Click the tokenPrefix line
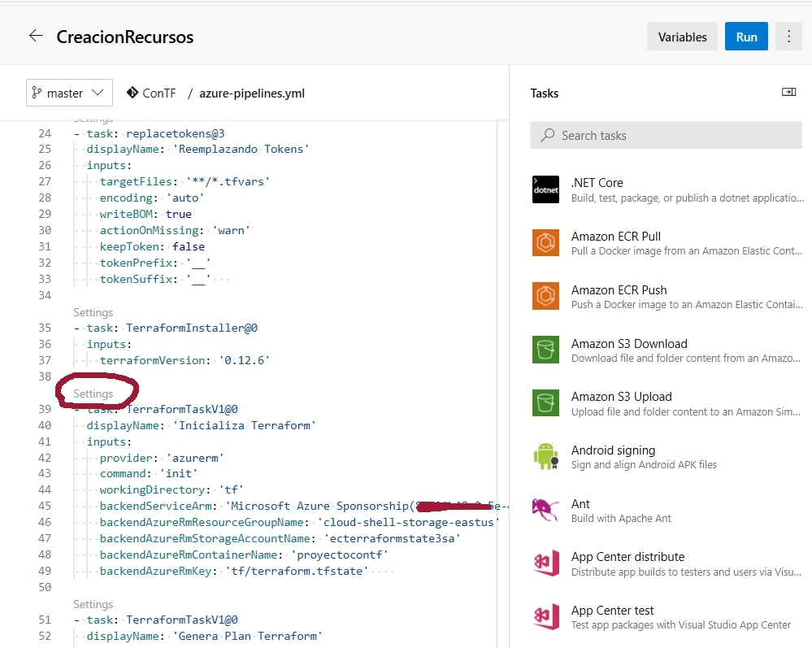The image size is (812, 648). pyautogui.click(x=155, y=263)
